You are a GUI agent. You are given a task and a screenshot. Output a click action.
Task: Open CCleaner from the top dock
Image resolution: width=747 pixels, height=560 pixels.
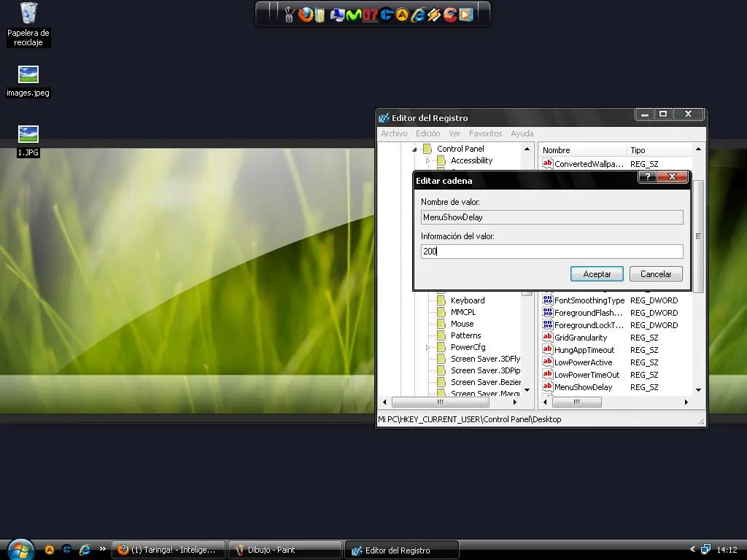tap(449, 15)
